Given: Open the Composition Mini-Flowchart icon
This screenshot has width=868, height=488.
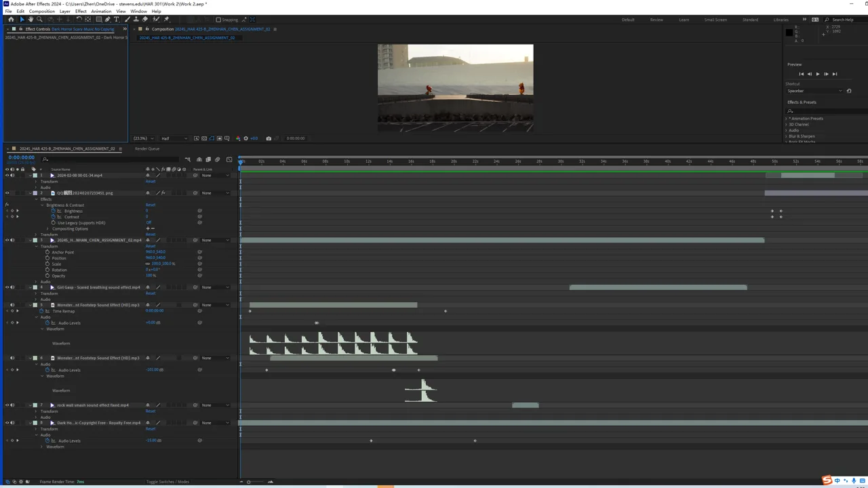Looking at the screenshot, I should (x=188, y=159).
